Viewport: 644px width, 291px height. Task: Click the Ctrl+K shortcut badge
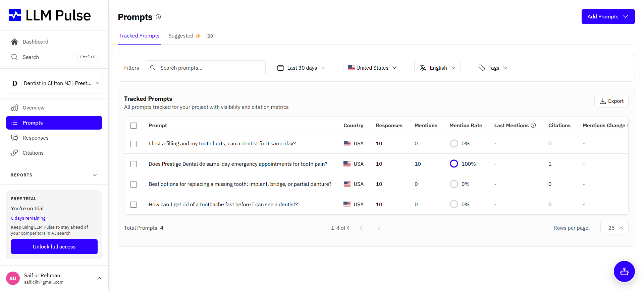click(88, 57)
